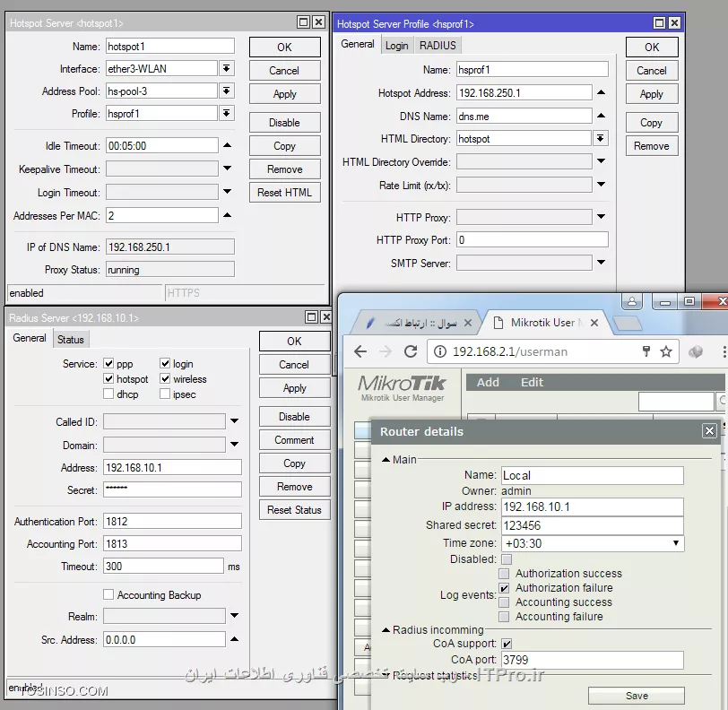Open Edit menu in User Manager
The width and height of the screenshot is (728, 710).
[x=532, y=382]
